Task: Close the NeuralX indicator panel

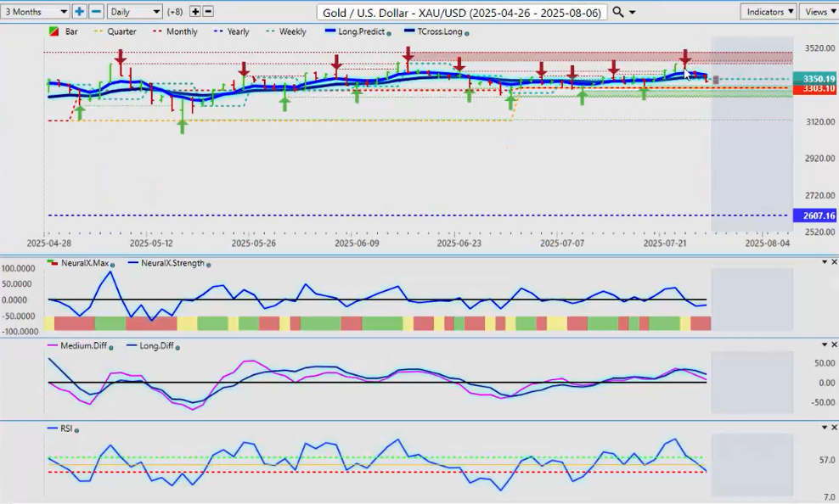Action: click(833, 262)
